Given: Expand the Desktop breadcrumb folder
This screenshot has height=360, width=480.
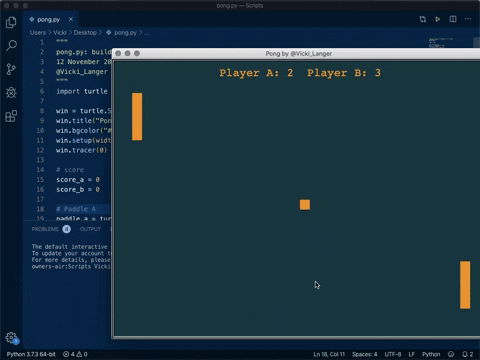Looking at the screenshot, I should (x=85, y=33).
